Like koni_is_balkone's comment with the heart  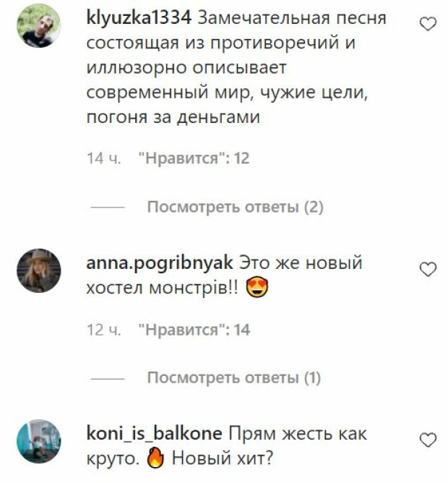pos(428,440)
